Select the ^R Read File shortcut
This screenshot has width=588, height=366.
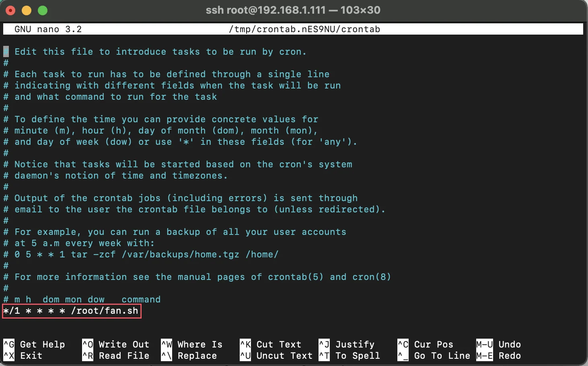pyautogui.click(x=116, y=356)
